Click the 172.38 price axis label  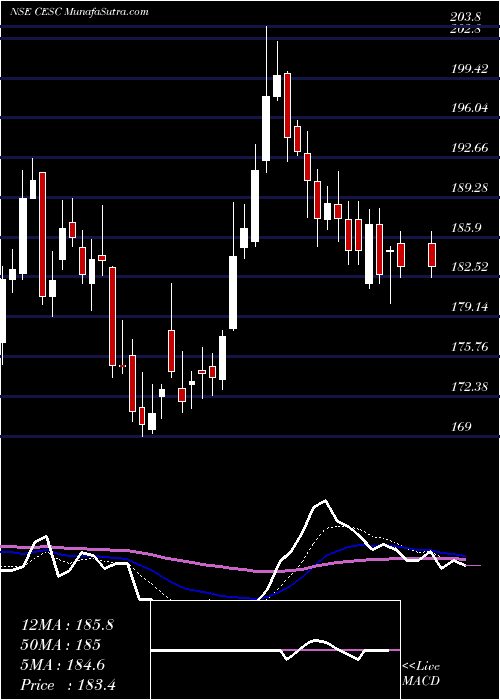(x=469, y=386)
